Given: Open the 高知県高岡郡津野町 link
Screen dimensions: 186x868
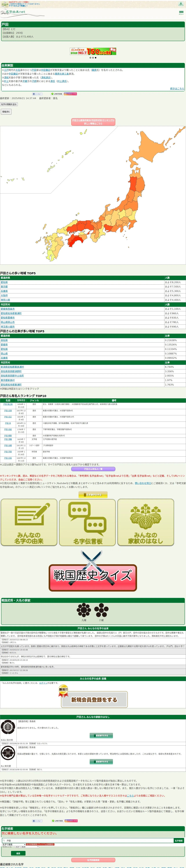Looking at the screenshot, I should 11,371.
